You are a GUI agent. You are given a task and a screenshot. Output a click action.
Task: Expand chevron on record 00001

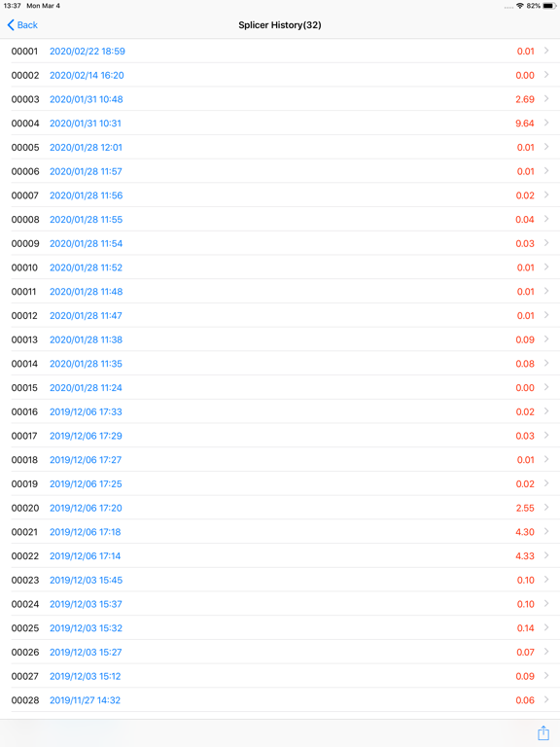(546, 51)
